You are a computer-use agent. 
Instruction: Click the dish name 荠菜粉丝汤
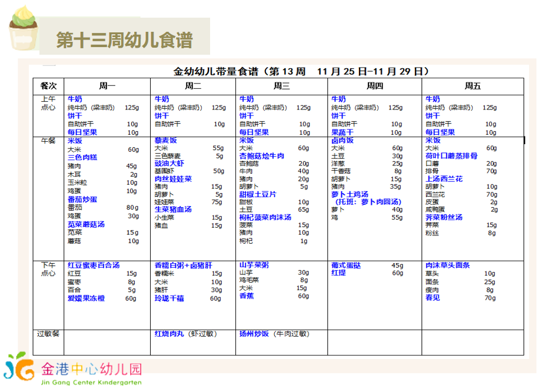(x=444, y=217)
